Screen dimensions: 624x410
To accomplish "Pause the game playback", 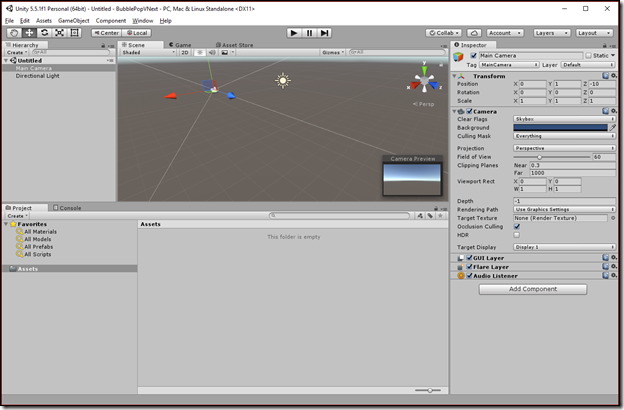I will [309, 33].
